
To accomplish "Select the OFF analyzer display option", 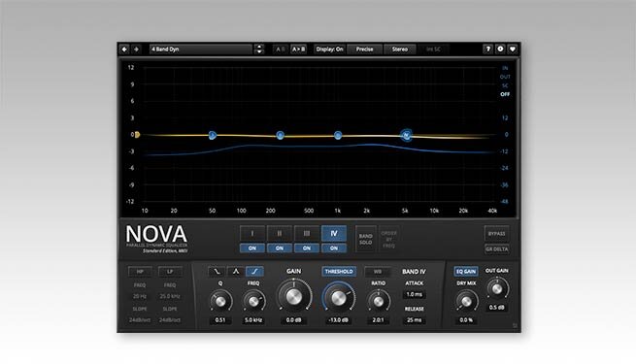I will coord(505,94).
